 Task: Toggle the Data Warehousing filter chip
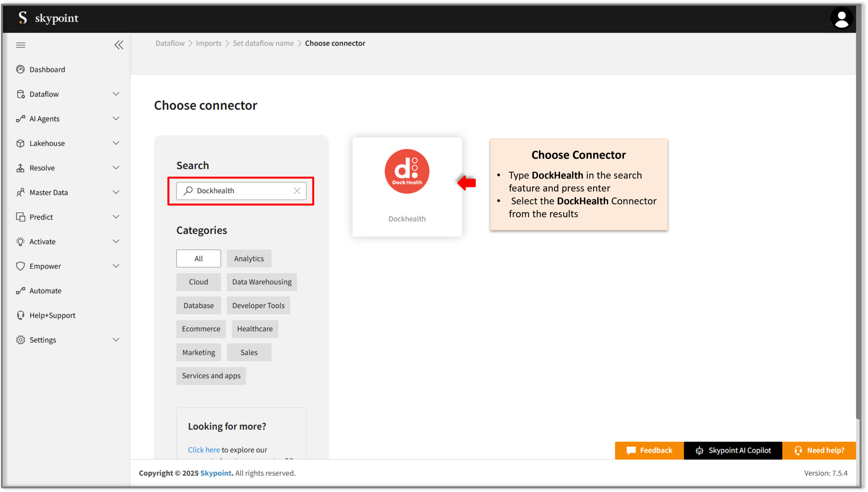point(261,282)
